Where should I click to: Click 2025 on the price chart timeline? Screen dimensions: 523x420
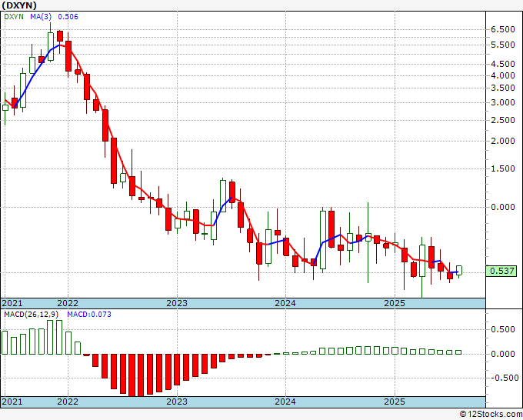[395, 303]
